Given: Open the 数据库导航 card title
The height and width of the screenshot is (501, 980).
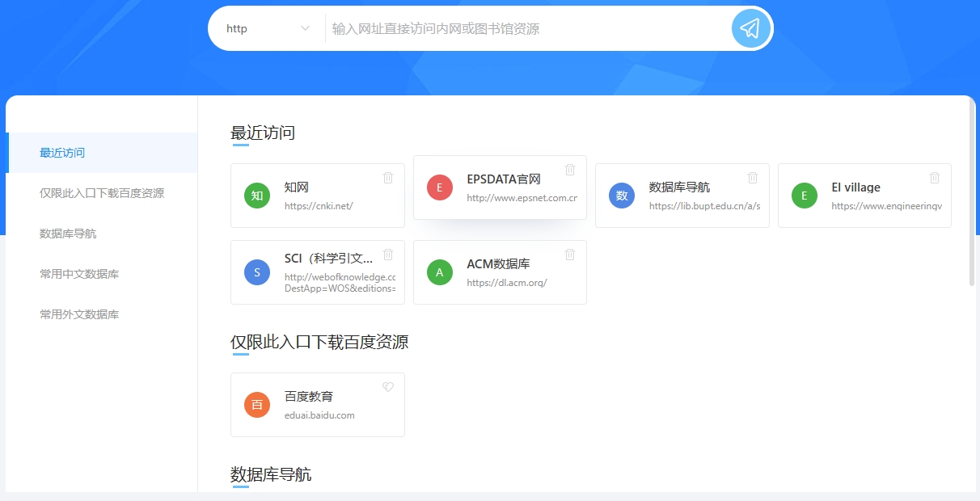Looking at the screenshot, I should pyautogui.click(x=679, y=187).
